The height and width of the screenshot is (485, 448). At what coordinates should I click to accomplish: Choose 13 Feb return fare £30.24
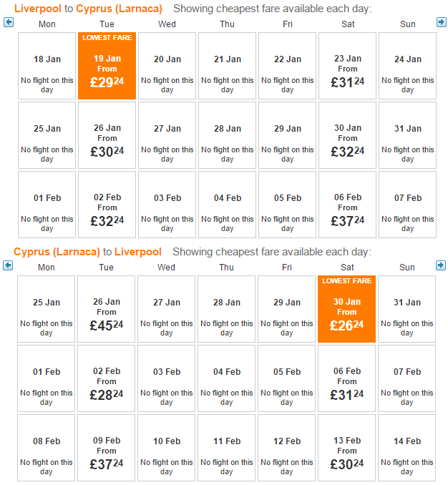click(347, 448)
